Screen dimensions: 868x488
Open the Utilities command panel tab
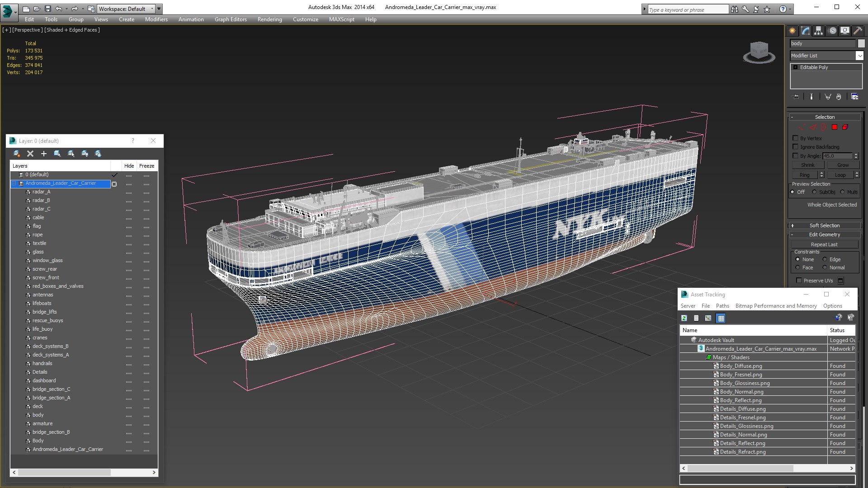click(x=858, y=31)
